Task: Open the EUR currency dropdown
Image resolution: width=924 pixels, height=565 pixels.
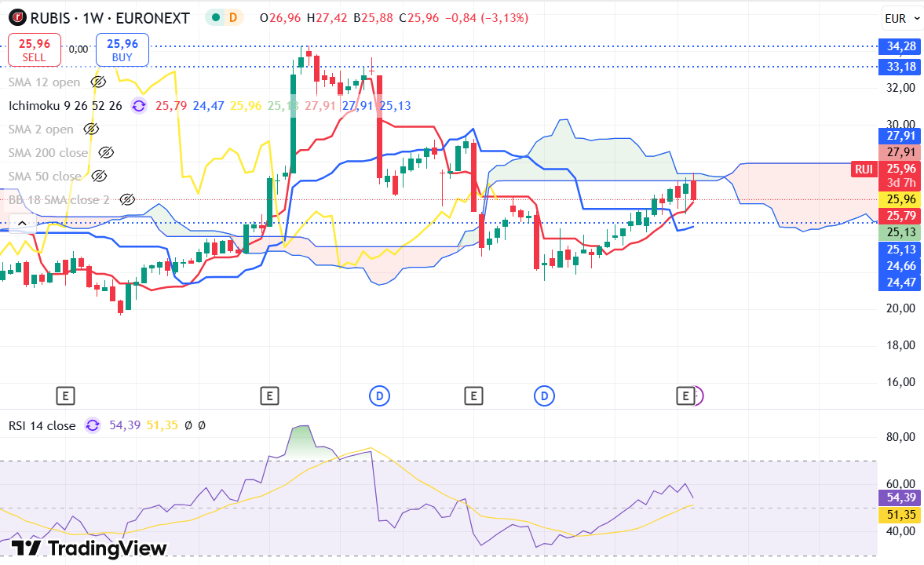Action: coord(901,18)
